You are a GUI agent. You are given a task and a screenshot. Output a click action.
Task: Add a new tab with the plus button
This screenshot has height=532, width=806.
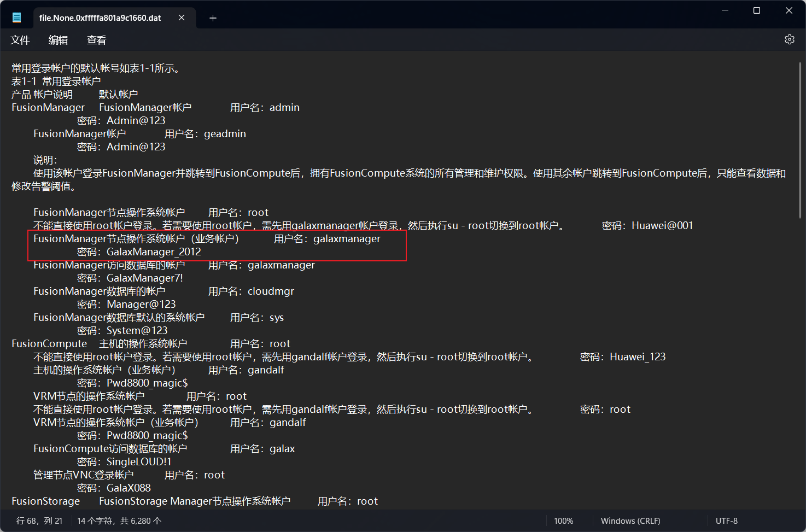point(213,18)
